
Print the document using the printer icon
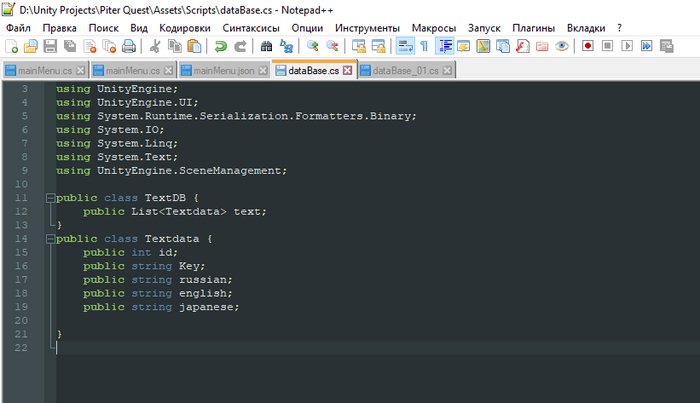[x=129, y=46]
